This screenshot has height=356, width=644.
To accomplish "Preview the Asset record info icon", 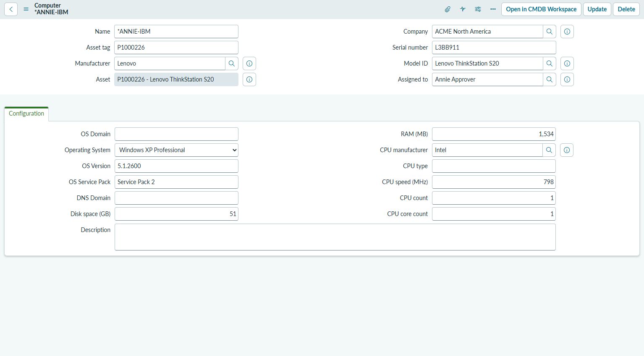I will (x=249, y=79).
